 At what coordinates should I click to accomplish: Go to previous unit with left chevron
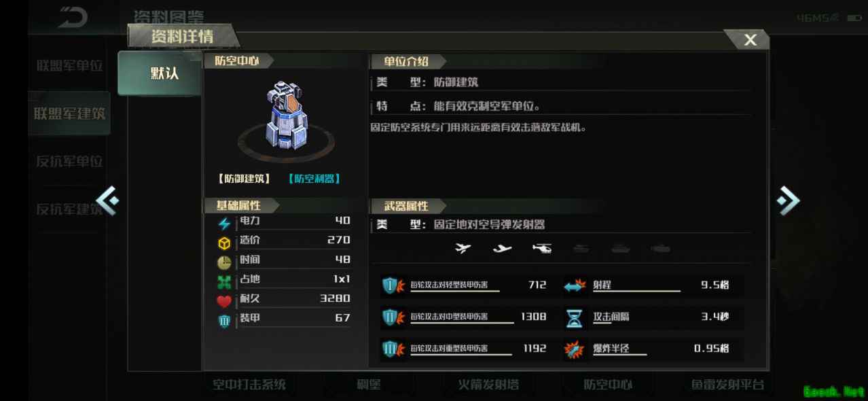point(107,200)
